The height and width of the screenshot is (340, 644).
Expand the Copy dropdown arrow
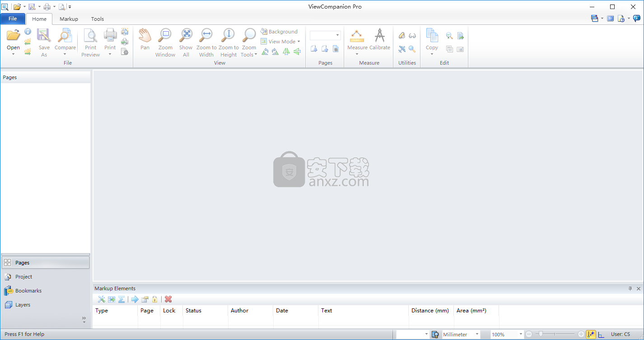(432, 54)
